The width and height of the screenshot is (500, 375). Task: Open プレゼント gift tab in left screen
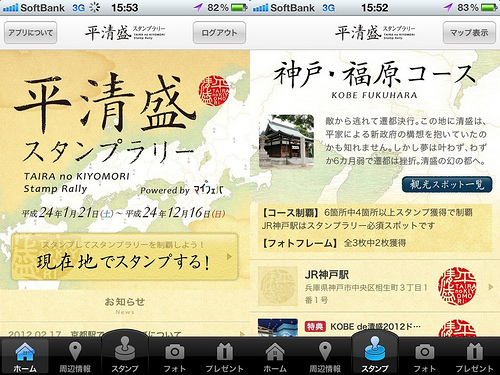coord(225,356)
